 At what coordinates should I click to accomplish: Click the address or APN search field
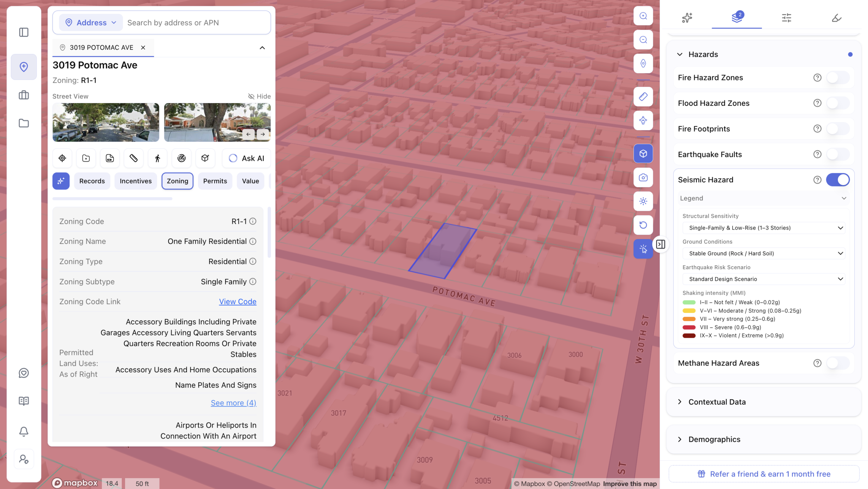[197, 22]
